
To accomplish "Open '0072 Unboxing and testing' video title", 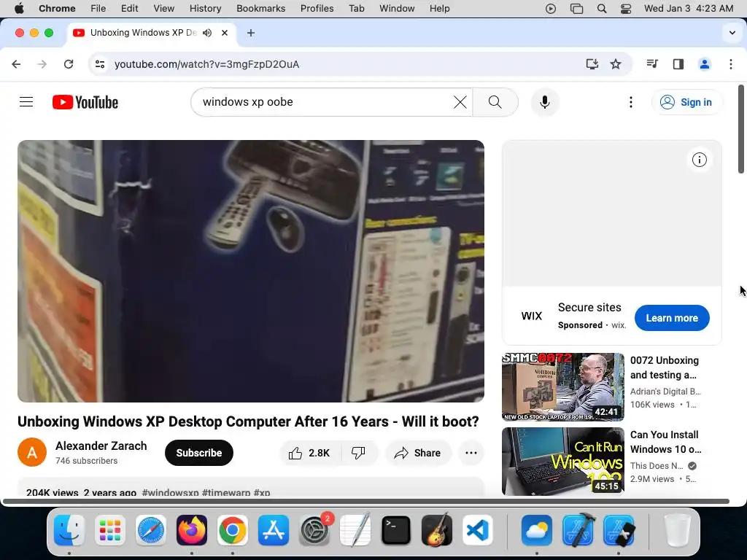I will tap(664, 367).
